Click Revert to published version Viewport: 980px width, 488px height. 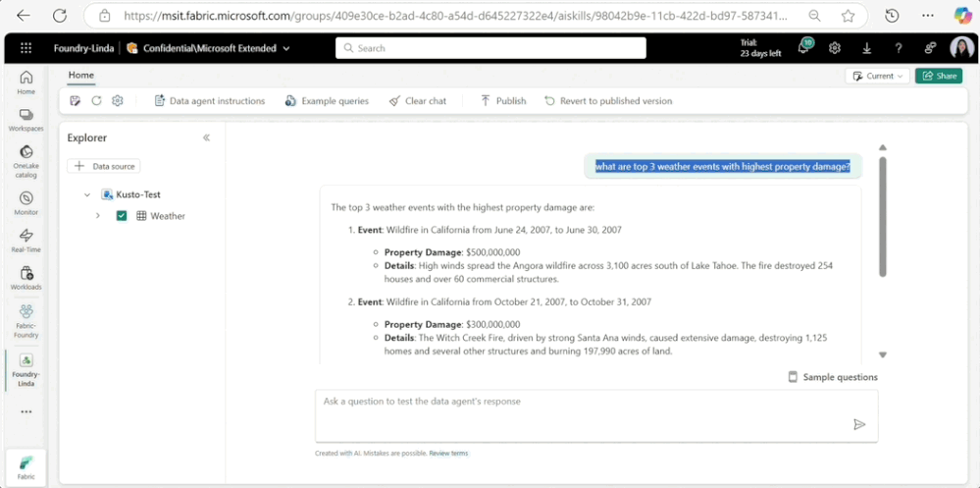pos(608,101)
